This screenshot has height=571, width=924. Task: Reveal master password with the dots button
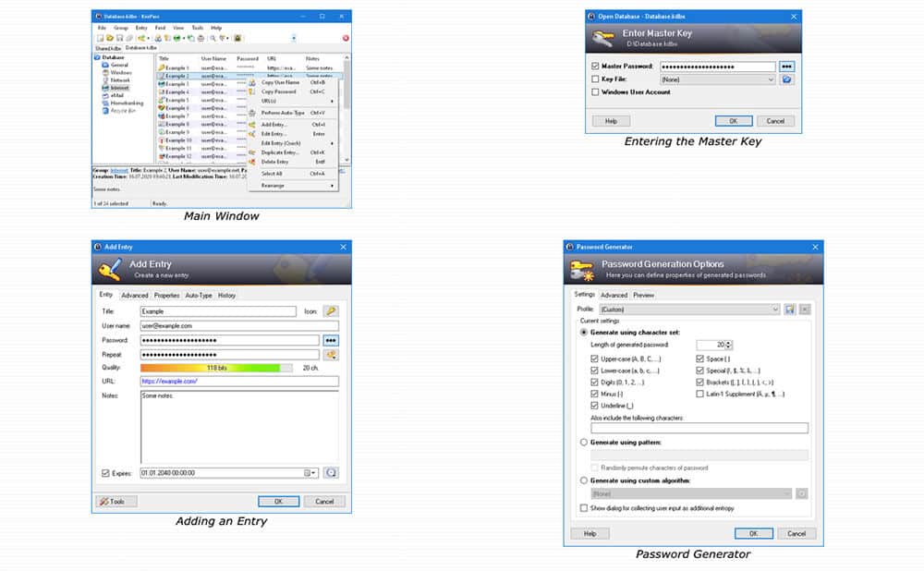click(786, 67)
